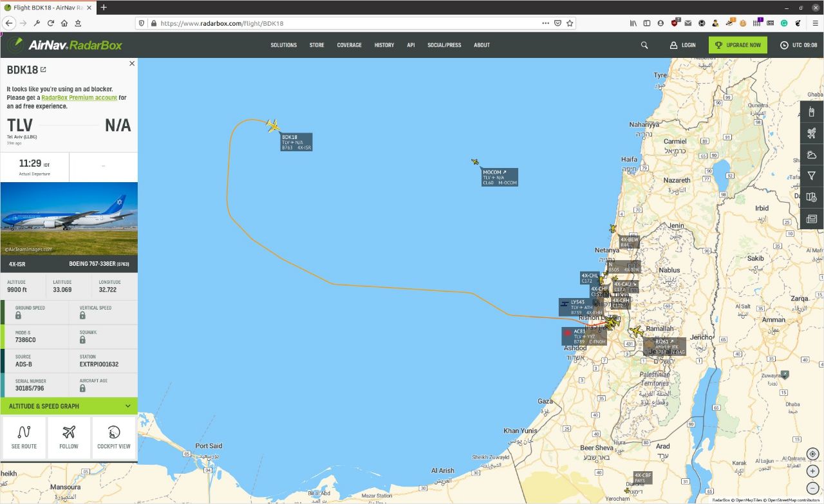
Task: Click the MOCOM flight label on map
Action: 500,178
